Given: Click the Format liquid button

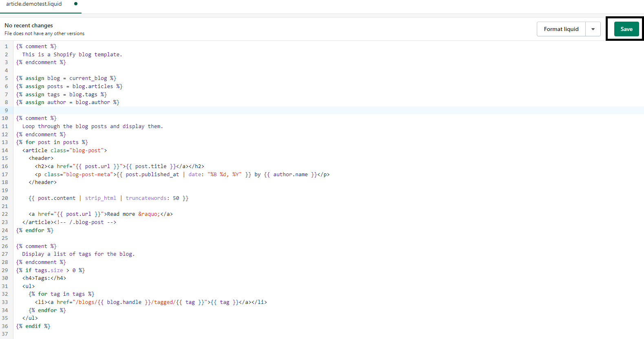Looking at the screenshot, I should 561,29.
